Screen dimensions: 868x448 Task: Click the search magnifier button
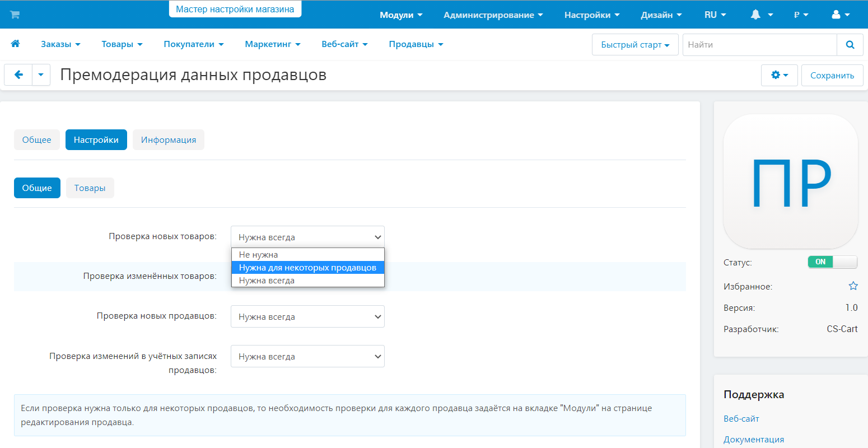[850, 45]
